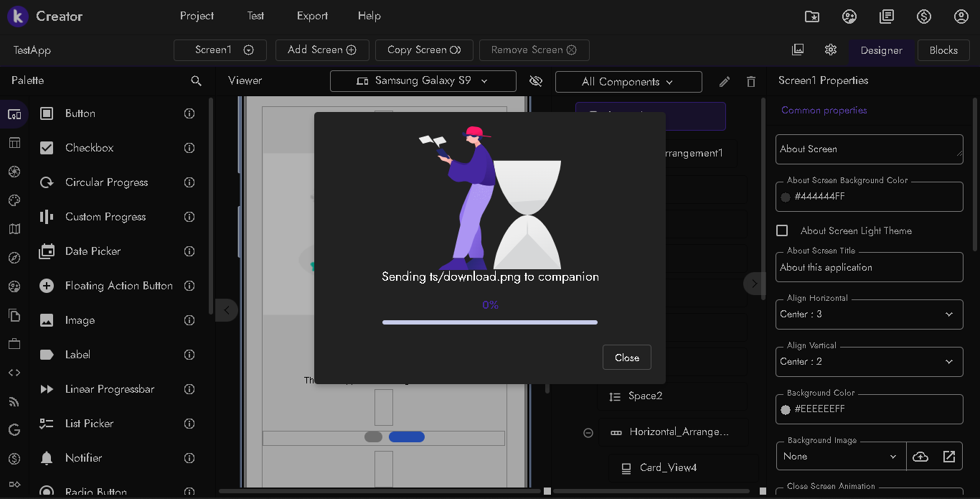Switch to the Blocks tab
This screenshot has width=980, height=499.
coord(943,50)
